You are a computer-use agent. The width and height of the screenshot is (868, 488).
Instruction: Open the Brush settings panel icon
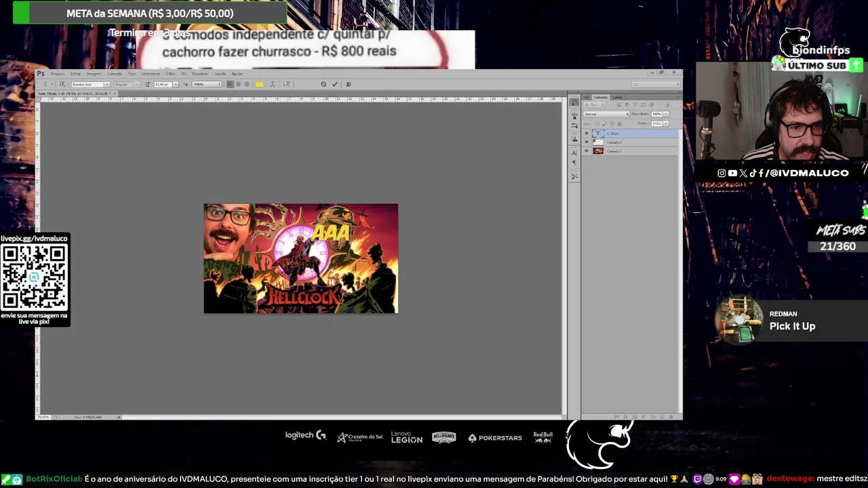point(574,125)
